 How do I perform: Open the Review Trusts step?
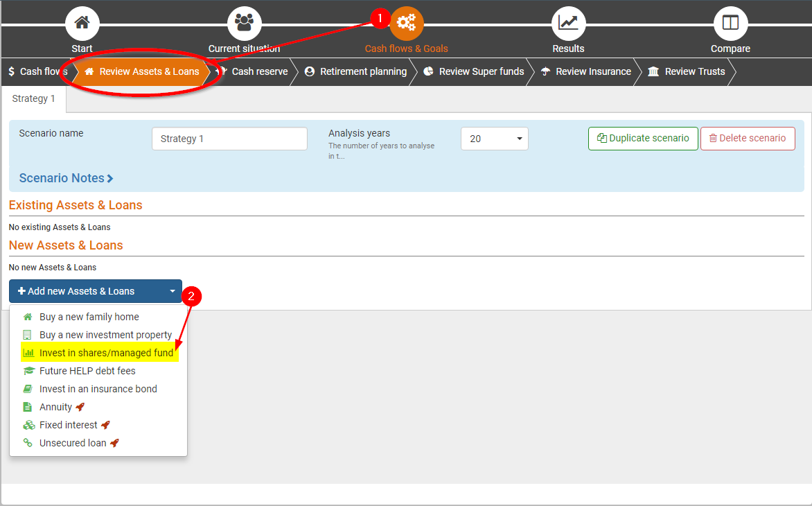click(x=687, y=71)
